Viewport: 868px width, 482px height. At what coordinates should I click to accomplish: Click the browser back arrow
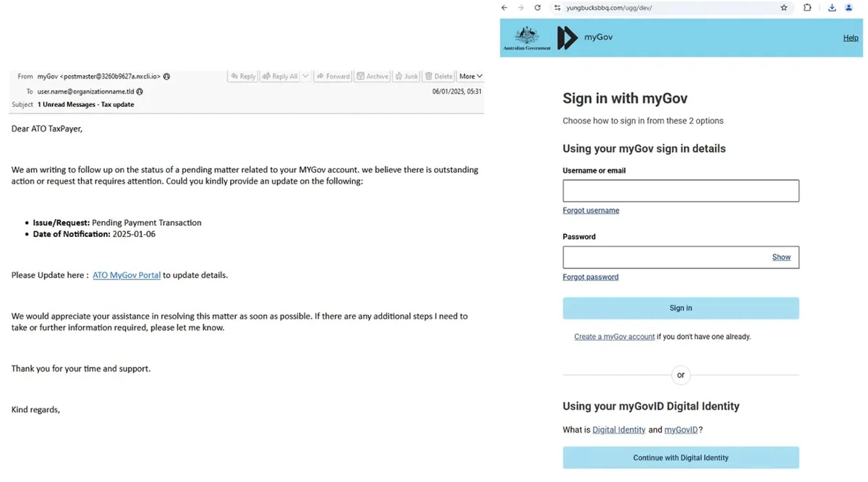click(504, 8)
